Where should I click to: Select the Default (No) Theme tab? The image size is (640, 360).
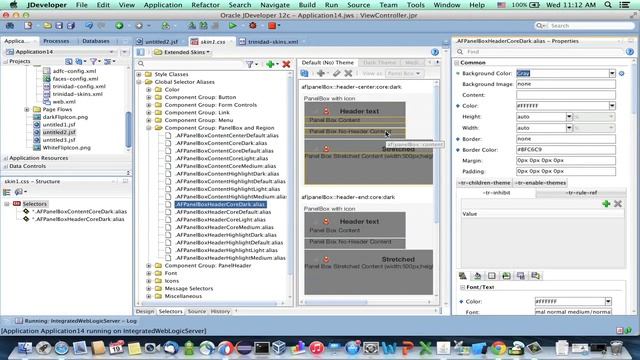[327, 62]
